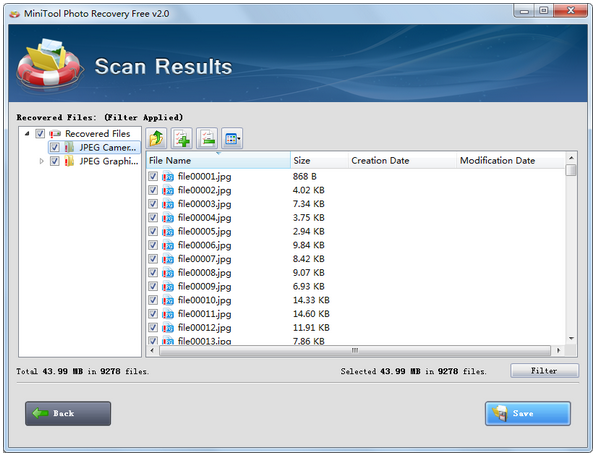Uncheck the file00005.jpg checkbox
The width and height of the screenshot is (597, 456).
(x=153, y=231)
